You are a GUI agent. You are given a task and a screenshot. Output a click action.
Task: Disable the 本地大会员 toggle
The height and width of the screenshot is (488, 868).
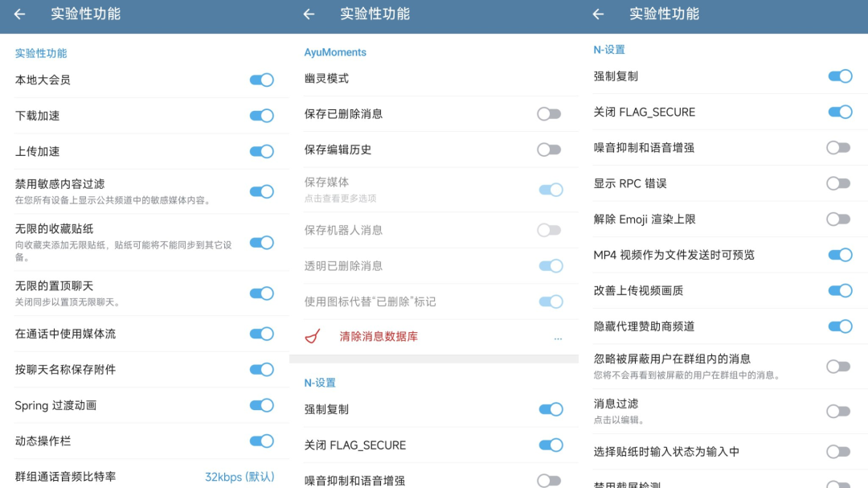[x=260, y=80]
